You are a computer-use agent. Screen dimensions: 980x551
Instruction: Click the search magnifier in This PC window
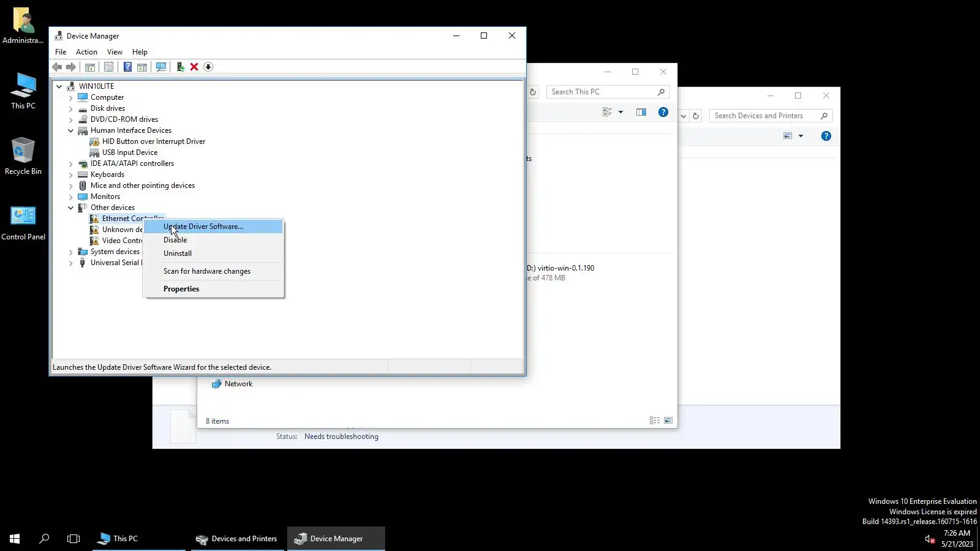(x=661, y=92)
